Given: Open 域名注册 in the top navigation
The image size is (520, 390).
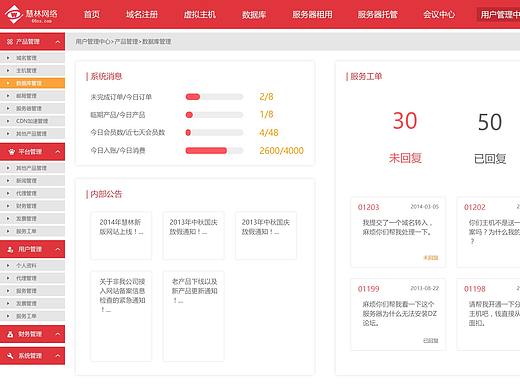Looking at the screenshot, I should [142, 14].
